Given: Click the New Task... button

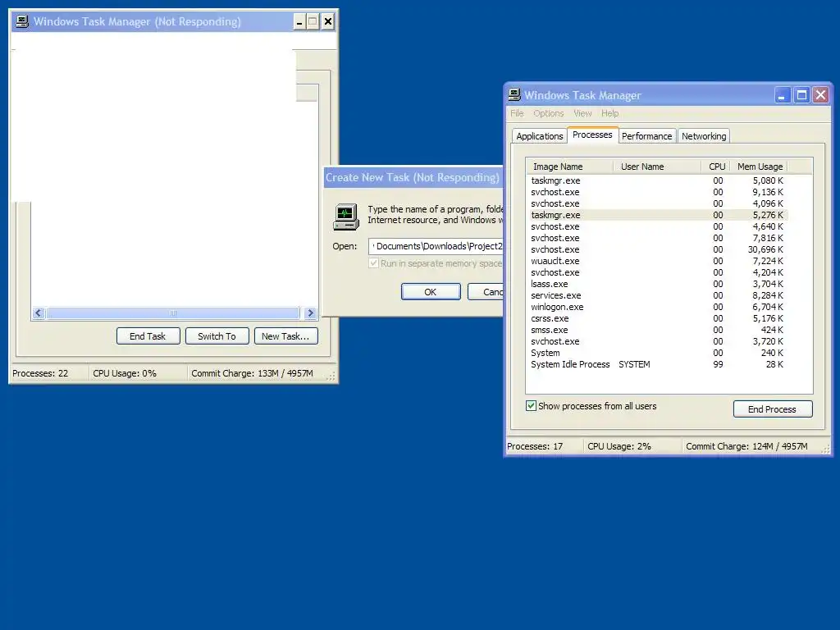Looking at the screenshot, I should (285, 336).
